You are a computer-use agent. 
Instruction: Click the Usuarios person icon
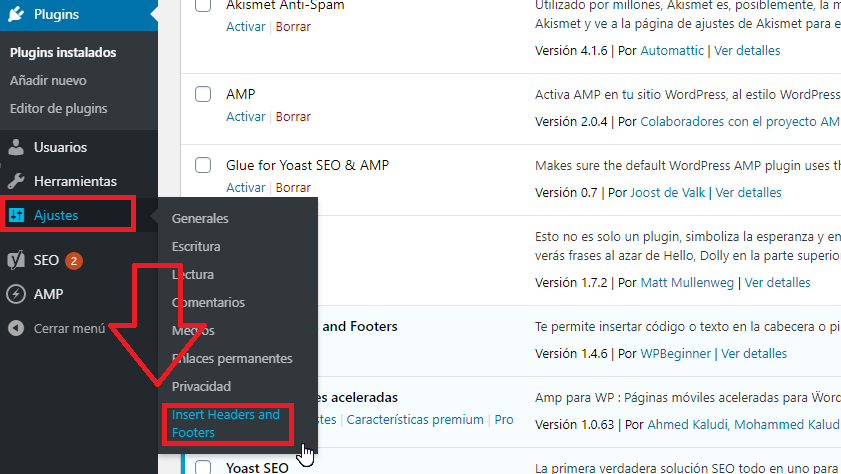(16, 147)
